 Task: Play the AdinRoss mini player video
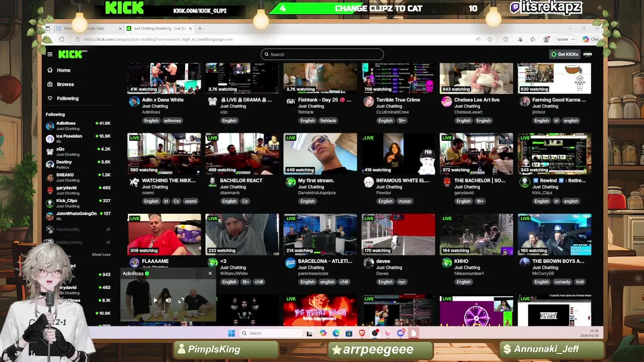(155, 300)
